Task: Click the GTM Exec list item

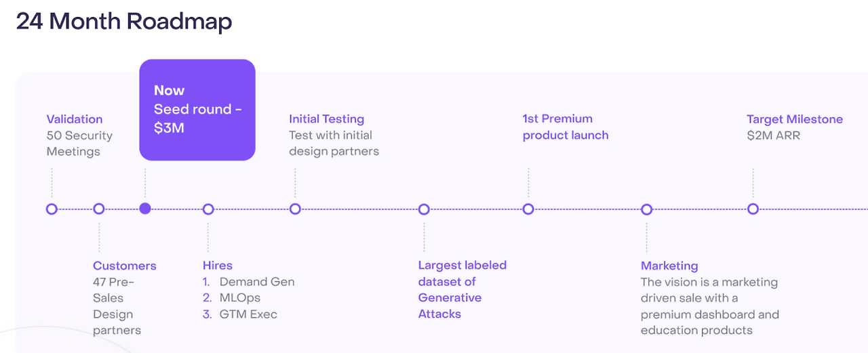Action: 248,314
